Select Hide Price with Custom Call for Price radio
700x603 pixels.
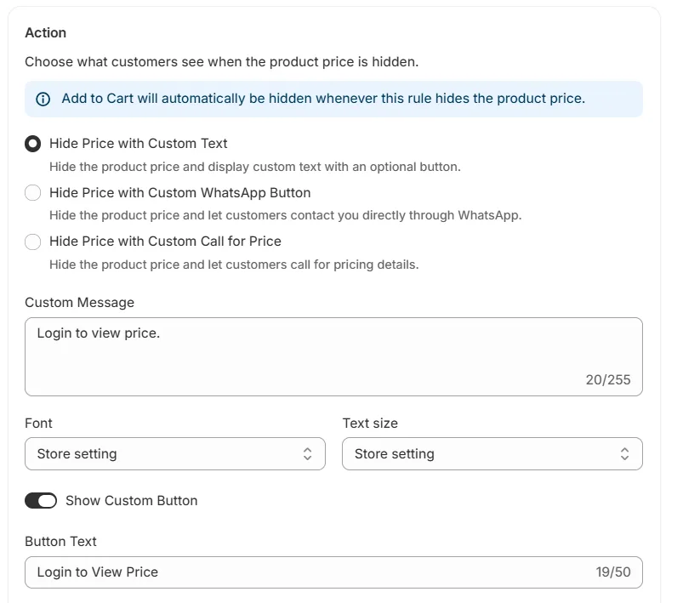[32, 242]
